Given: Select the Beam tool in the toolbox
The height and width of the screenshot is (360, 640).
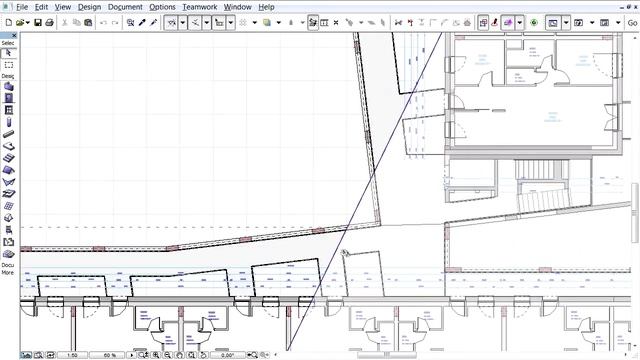Looking at the screenshot, I should 9,134.
